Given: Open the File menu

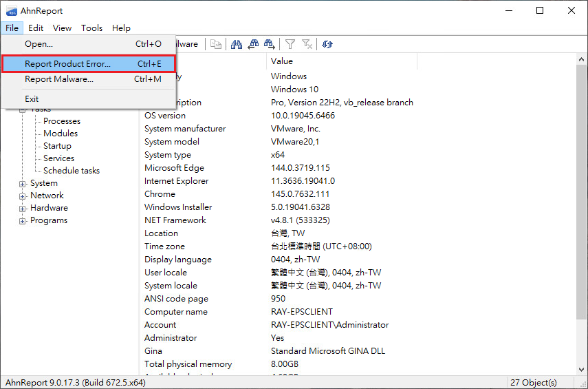Looking at the screenshot, I should (12, 28).
